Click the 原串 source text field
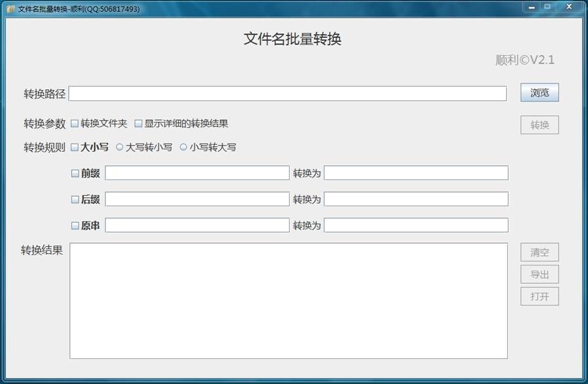588x384 pixels. click(197, 225)
